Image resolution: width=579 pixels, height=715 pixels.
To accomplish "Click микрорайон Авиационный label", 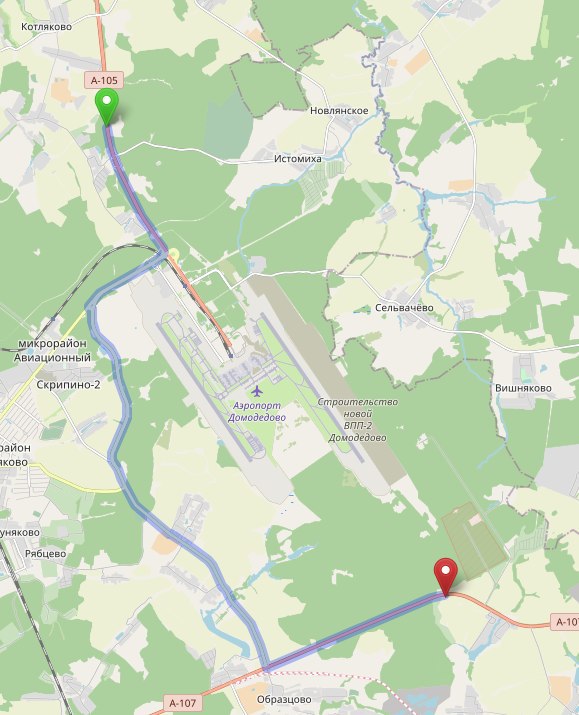I will click(x=52, y=350).
